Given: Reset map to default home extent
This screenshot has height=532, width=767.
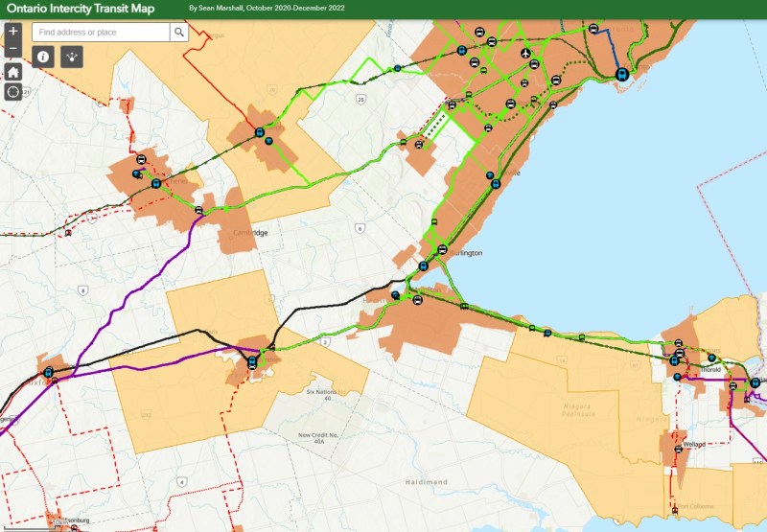Looking at the screenshot, I should point(13,72).
